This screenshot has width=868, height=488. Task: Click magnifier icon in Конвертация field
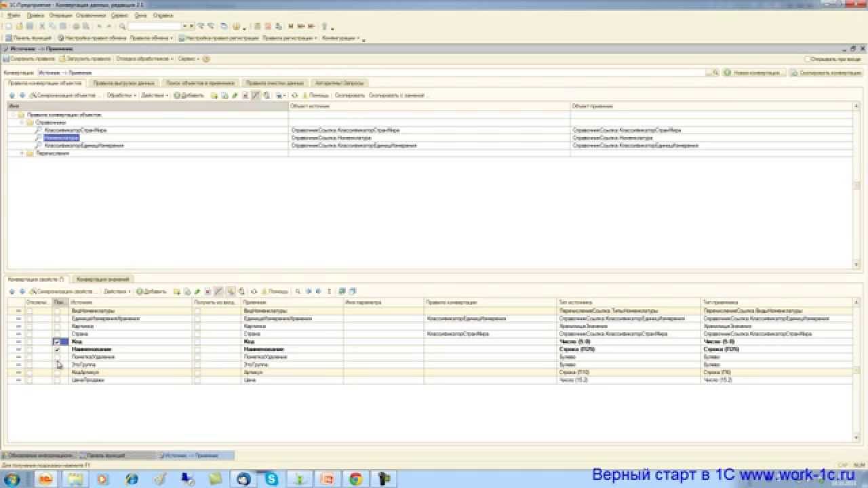[714, 72]
